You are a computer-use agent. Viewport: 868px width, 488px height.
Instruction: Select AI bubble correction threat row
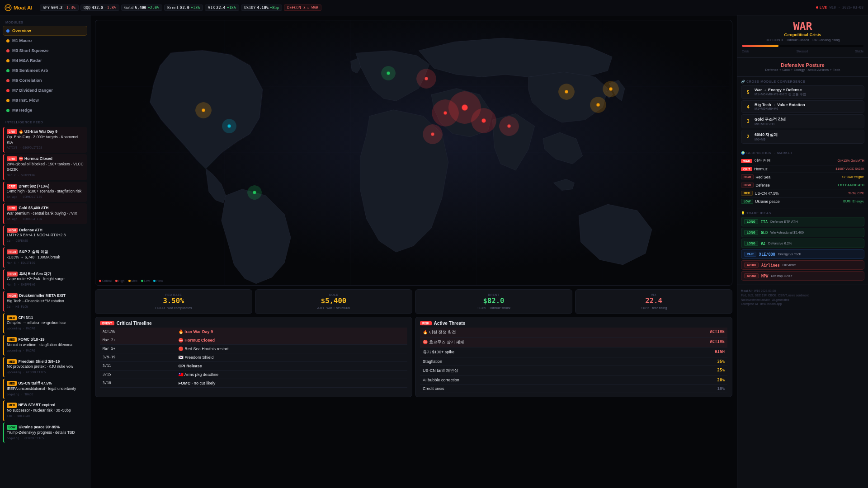pos(574,380)
